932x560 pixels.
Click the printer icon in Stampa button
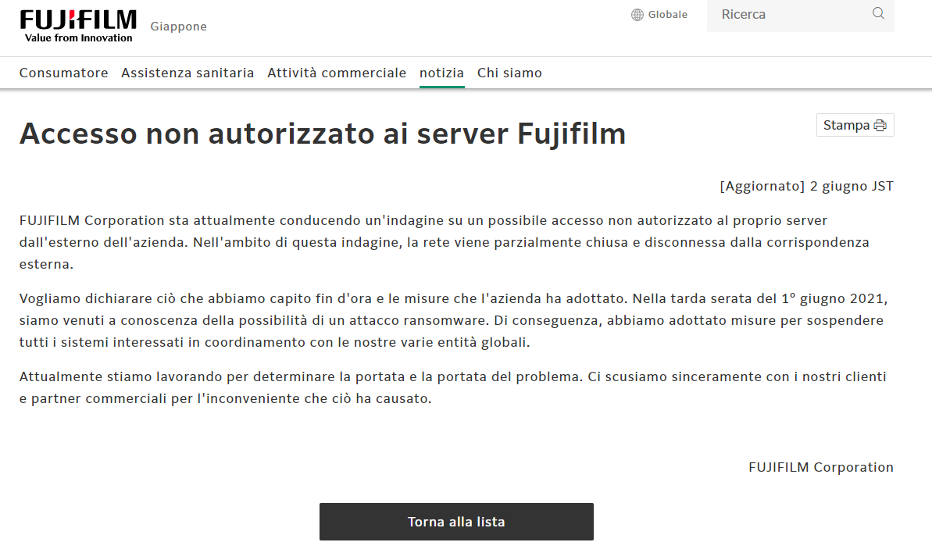pyautogui.click(x=880, y=126)
